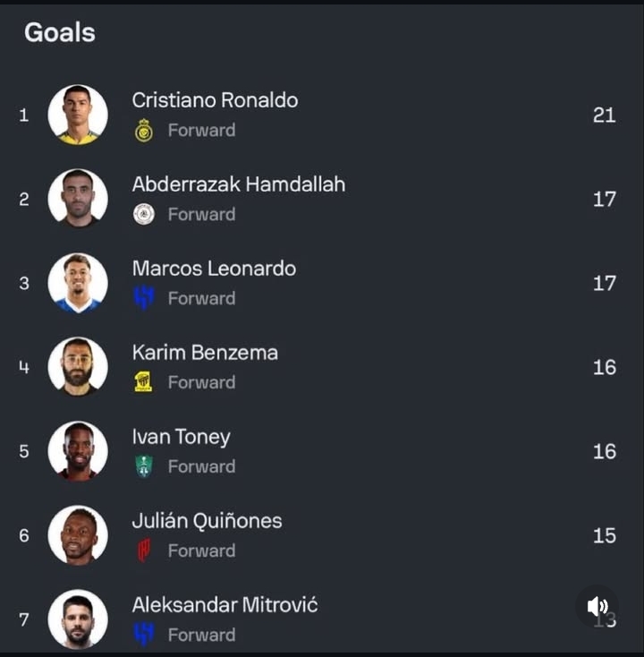Open Julián Quiñones' player photo
Viewport: 644px width, 657px height.
[x=78, y=535]
